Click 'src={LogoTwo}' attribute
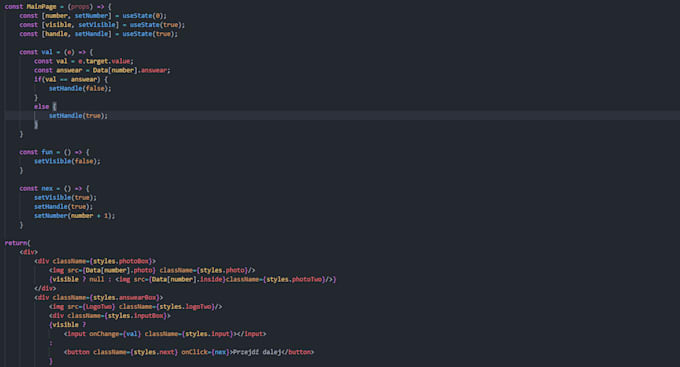This screenshot has height=367, width=680. click(92, 307)
